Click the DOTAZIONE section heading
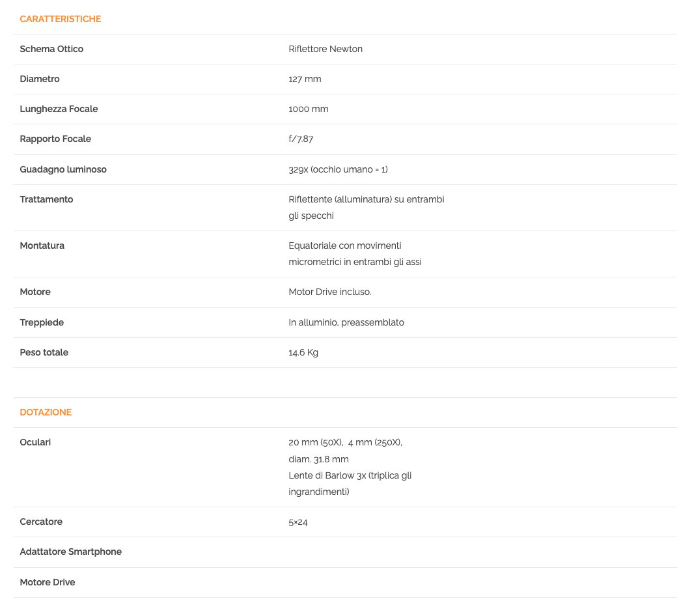Image resolution: width=692 pixels, height=616 pixels. (46, 412)
